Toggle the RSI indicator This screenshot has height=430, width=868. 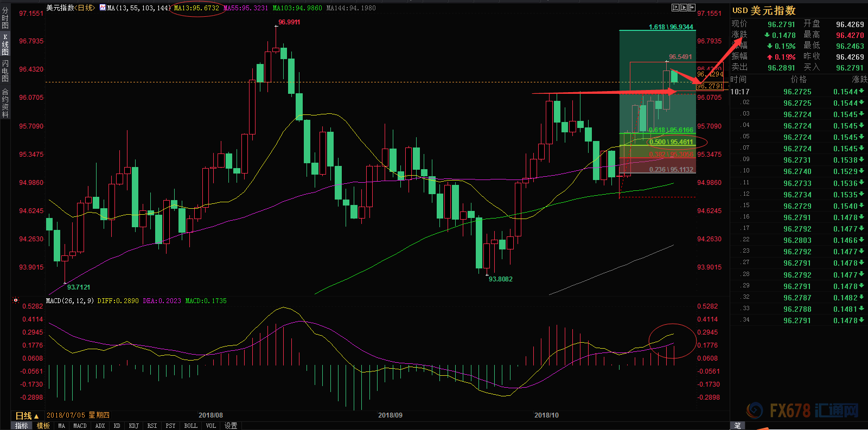152,426
